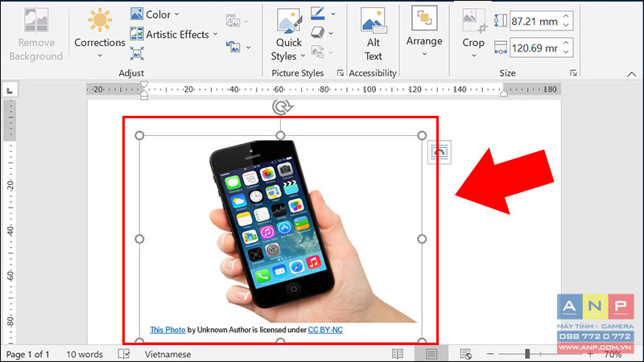
Task: Click the Alt Text button
Action: coord(373,35)
